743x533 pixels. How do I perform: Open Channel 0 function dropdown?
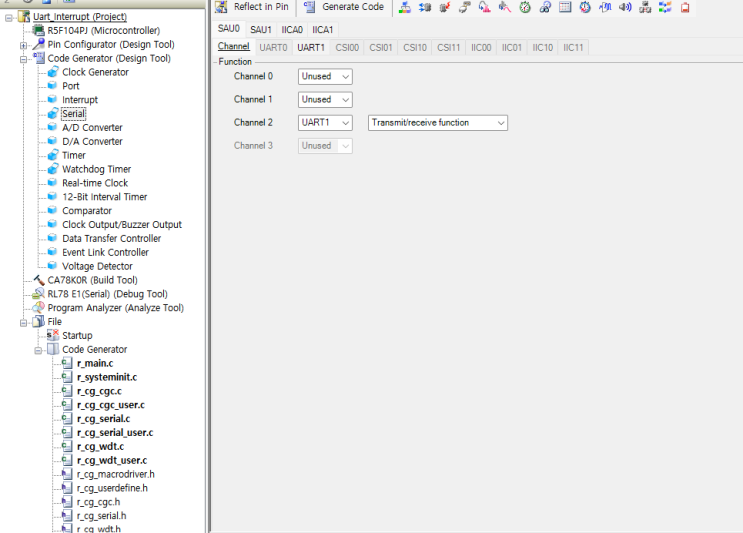pyautogui.click(x=325, y=77)
